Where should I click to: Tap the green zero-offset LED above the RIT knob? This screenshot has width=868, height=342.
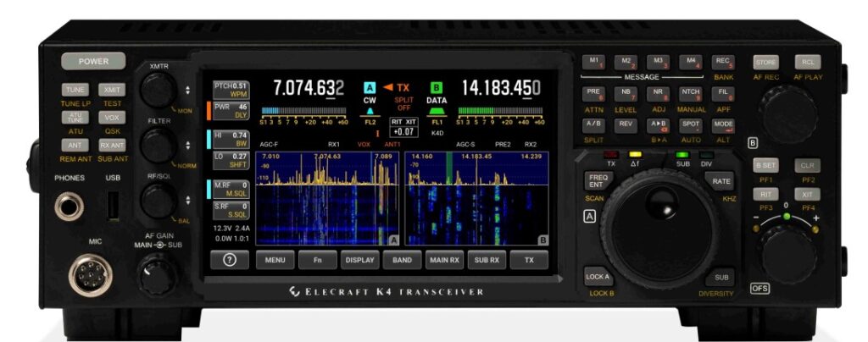(786, 216)
